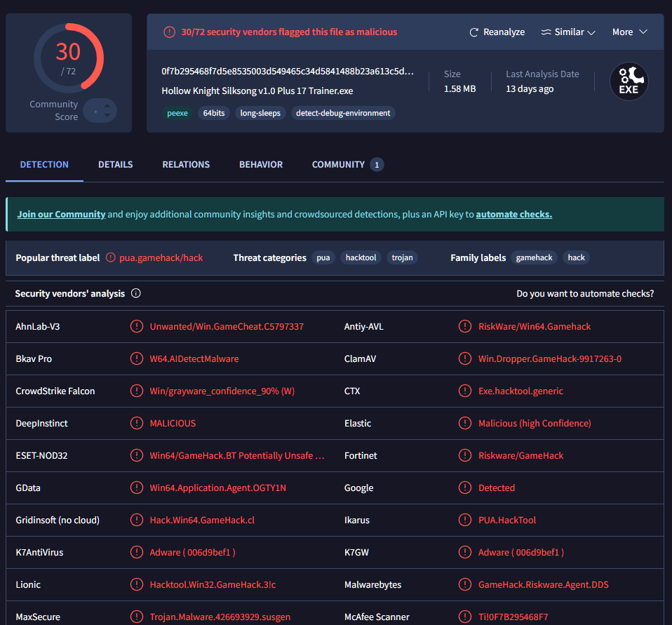Click the truncated file hash text

288,71
